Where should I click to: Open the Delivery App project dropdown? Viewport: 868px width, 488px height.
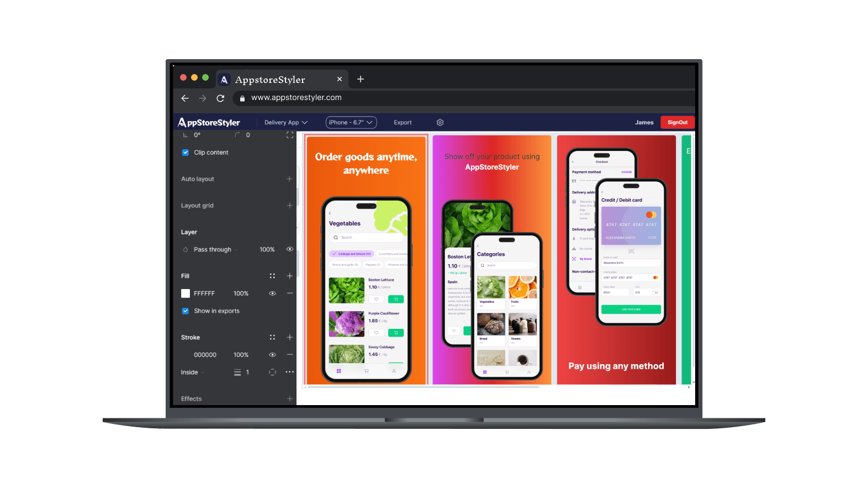286,123
